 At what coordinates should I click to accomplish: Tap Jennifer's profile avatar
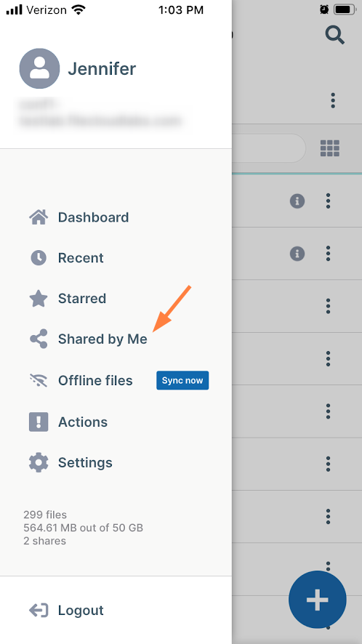[39, 68]
